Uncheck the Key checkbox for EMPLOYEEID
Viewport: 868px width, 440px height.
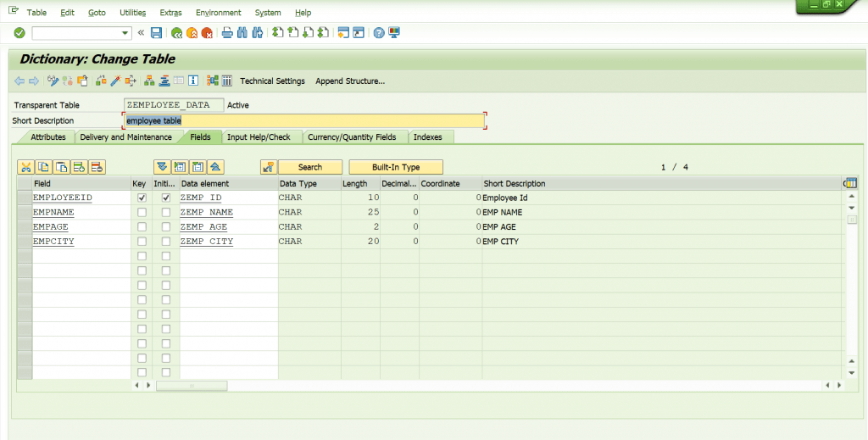click(142, 198)
